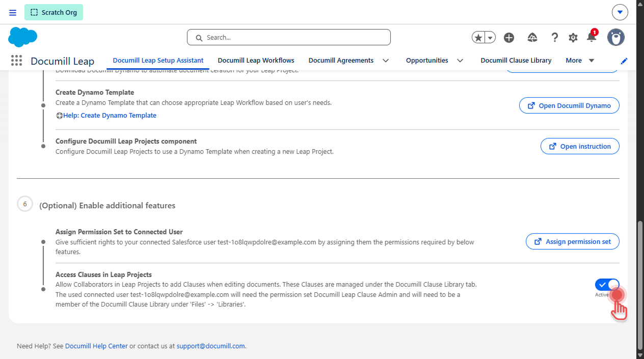Click the Global Actions plus icon
The width and height of the screenshot is (644, 359).
[x=508, y=38]
